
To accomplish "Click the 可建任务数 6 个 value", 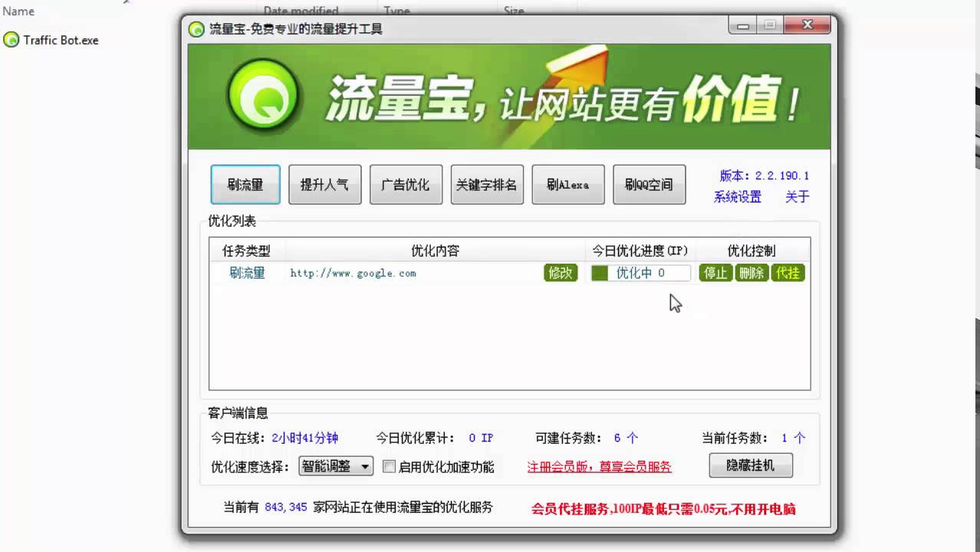I will (626, 438).
